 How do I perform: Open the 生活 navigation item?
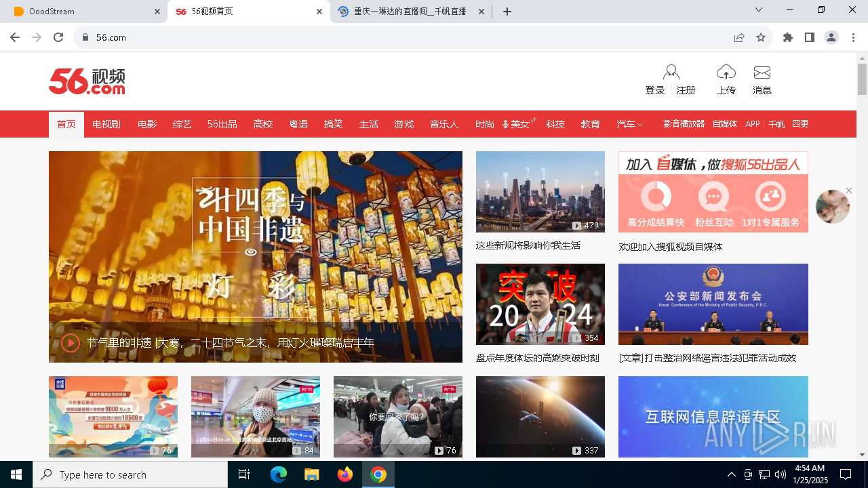pos(369,124)
